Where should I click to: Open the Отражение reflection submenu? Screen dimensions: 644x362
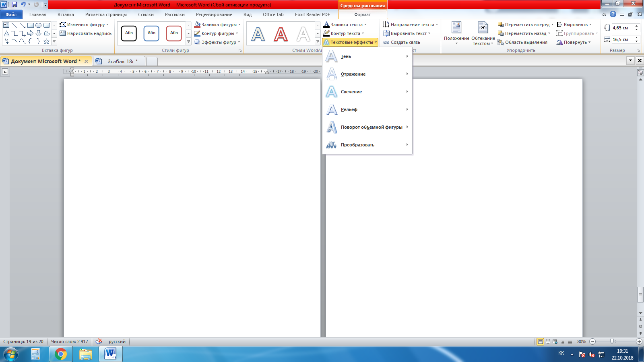(x=367, y=74)
